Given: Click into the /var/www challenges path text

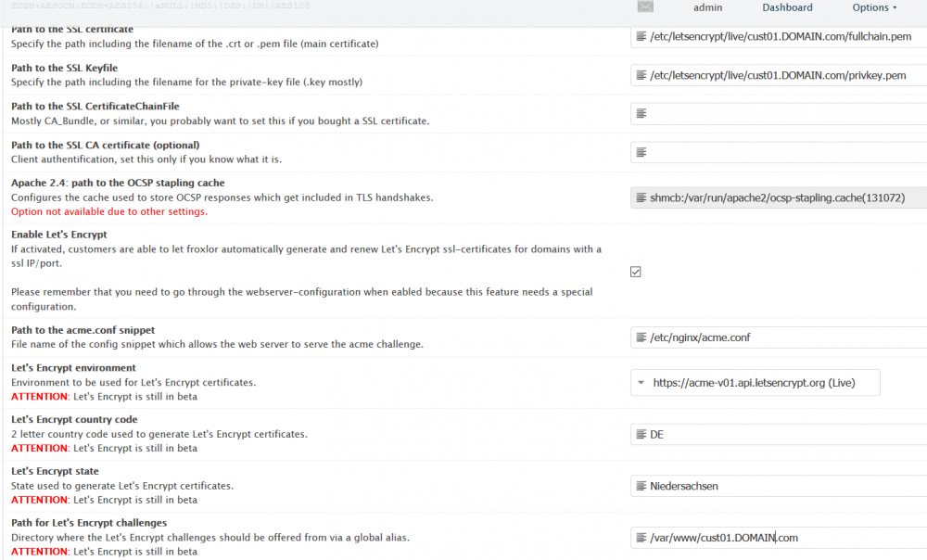Looking at the screenshot, I should tap(724, 538).
